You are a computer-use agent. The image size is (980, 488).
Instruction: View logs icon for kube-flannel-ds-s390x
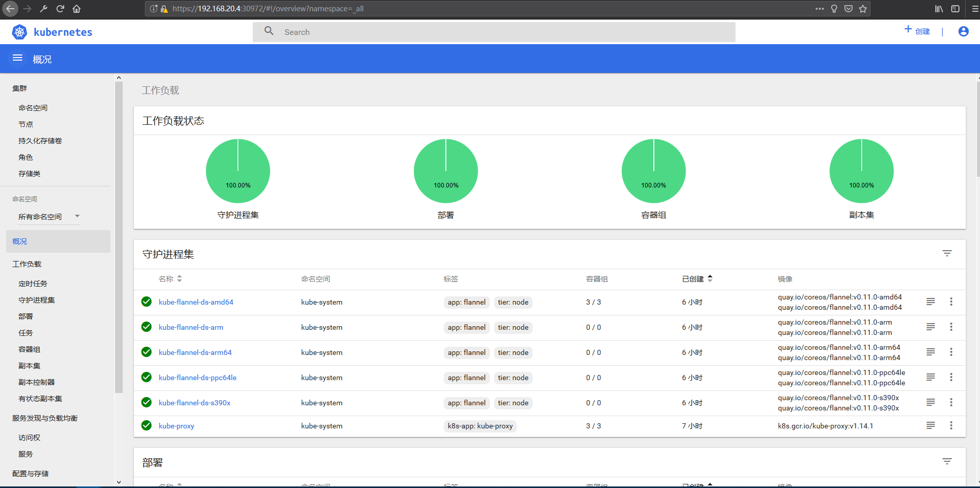click(x=931, y=402)
